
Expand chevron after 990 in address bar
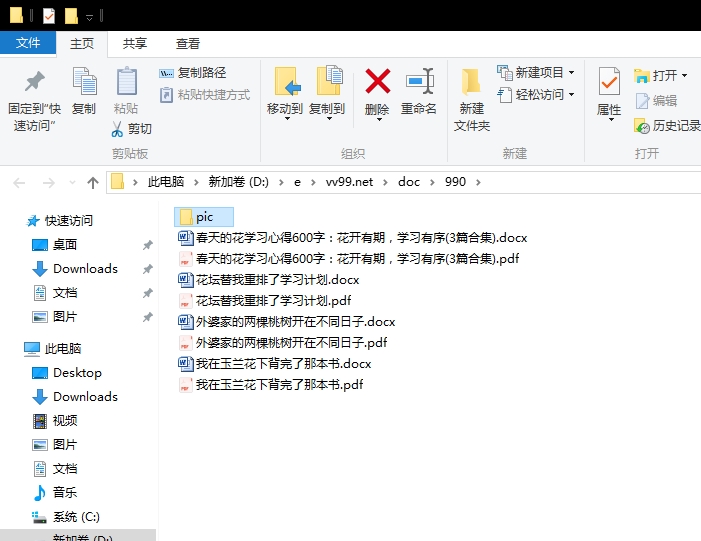(x=478, y=182)
